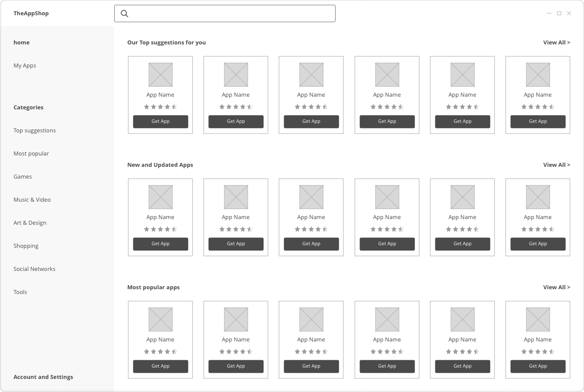This screenshot has height=392, width=584.
Task: Click star rating of first Most popular app
Action: tap(160, 351)
